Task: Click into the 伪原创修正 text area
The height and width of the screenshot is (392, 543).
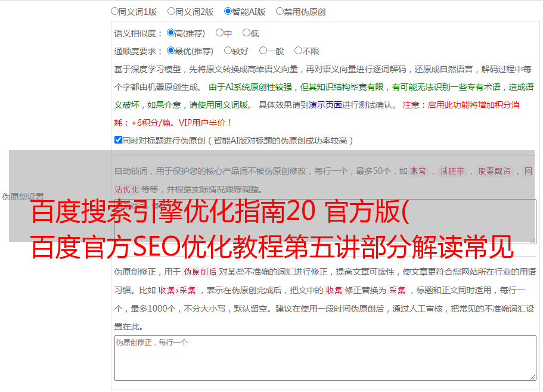Action: [325, 358]
